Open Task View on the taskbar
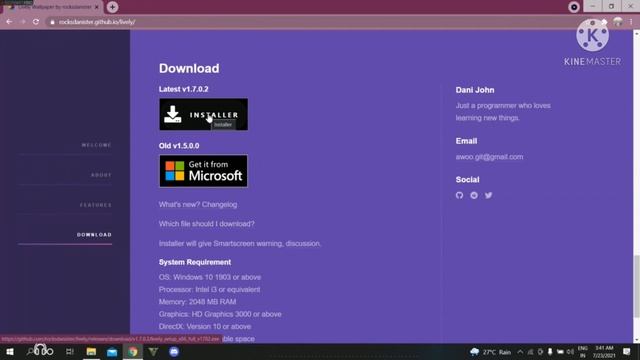The height and width of the screenshot is (360, 640). click(x=70, y=351)
